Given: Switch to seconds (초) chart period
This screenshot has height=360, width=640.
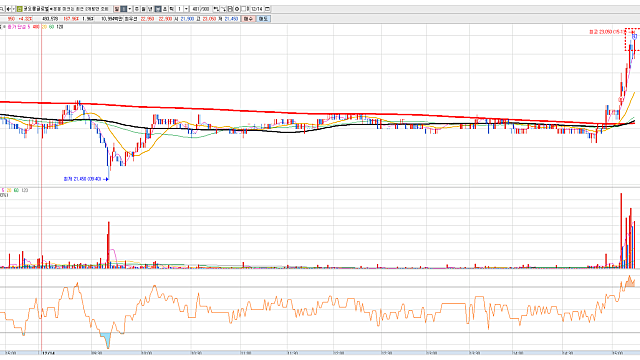Looking at the screenshot, I should (164, 9).
